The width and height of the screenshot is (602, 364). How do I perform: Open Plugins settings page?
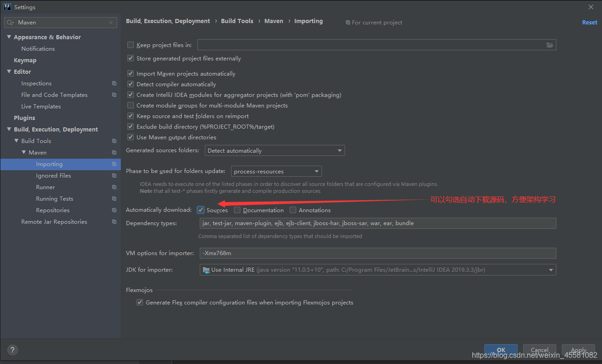point(24,118)
